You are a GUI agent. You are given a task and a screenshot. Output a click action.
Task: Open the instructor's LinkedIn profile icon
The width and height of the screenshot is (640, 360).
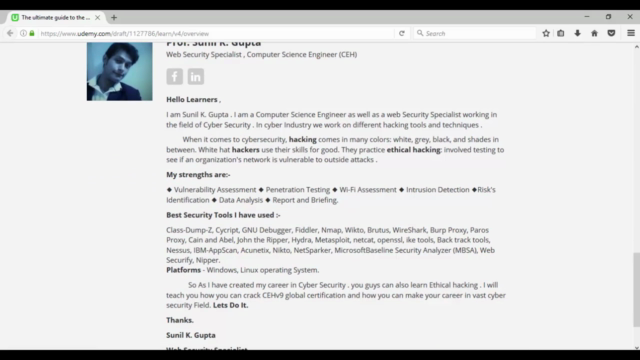(196, 76)
